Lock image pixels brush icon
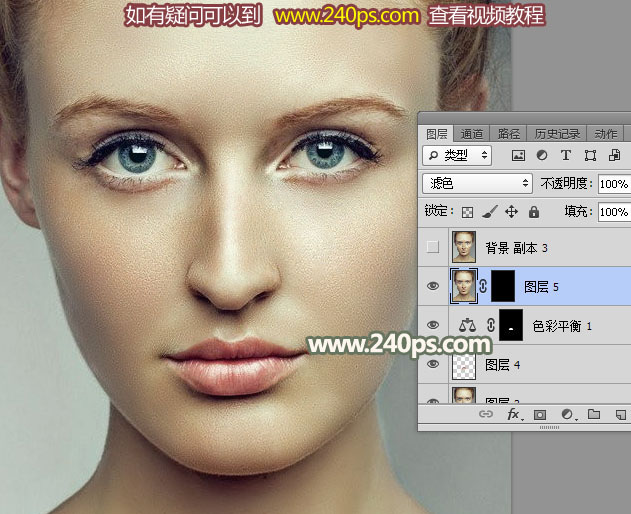The height and width of the screenshot is (514, 631). click(x=490, y=211)
